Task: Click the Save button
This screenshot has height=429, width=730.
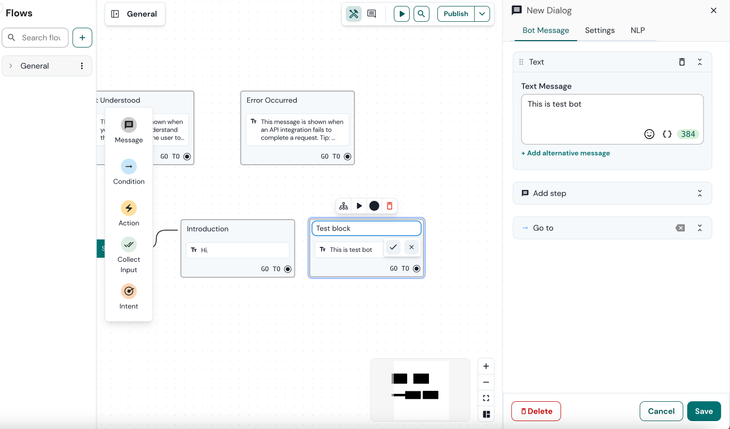Action: click(x=703, y=411)
